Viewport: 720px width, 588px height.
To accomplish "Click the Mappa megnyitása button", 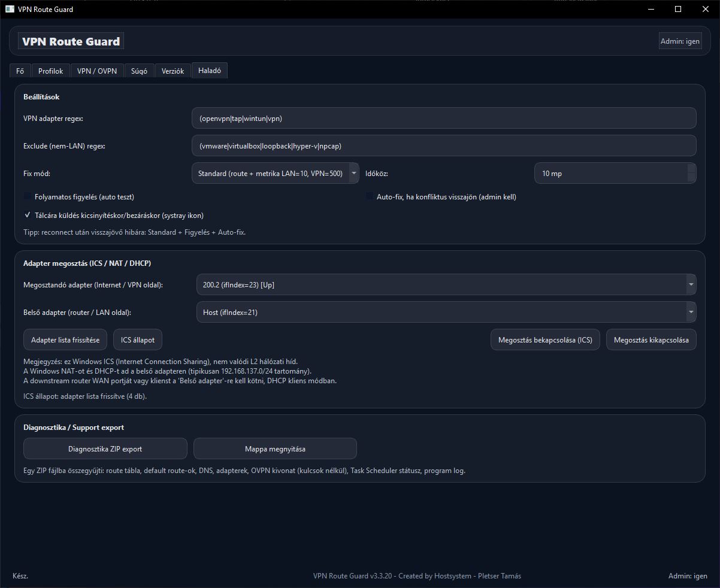I will click(275, 448).
